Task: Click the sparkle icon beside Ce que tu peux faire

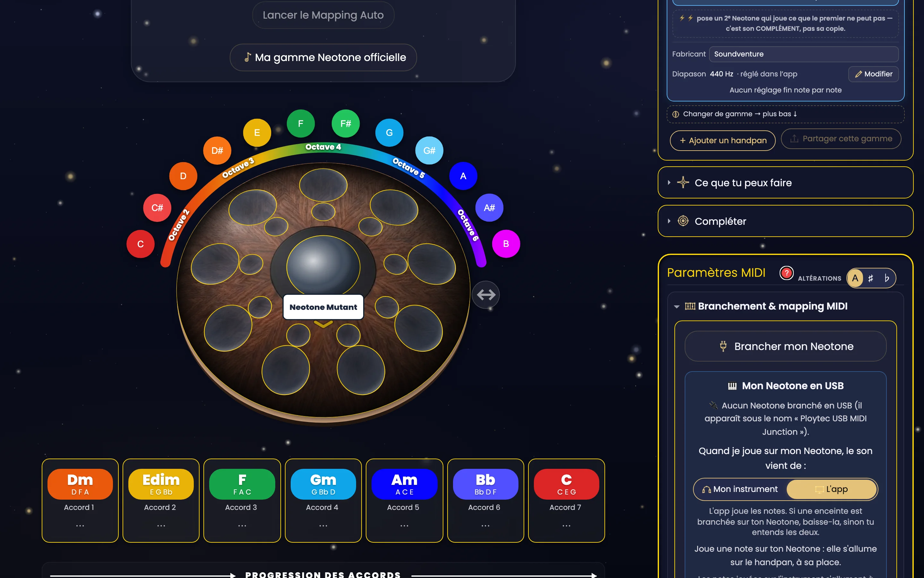Action: pos(683,182)
